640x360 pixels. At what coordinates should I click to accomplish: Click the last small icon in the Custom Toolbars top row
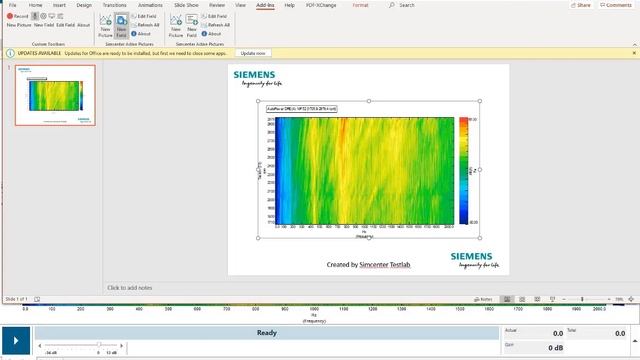(x=60, y=16)
